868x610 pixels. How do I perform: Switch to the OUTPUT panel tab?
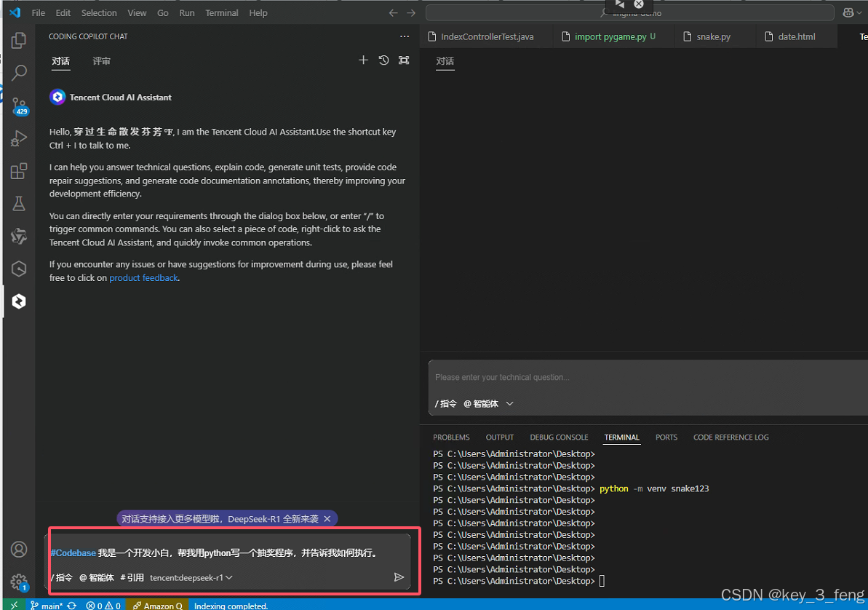[499, 437]
